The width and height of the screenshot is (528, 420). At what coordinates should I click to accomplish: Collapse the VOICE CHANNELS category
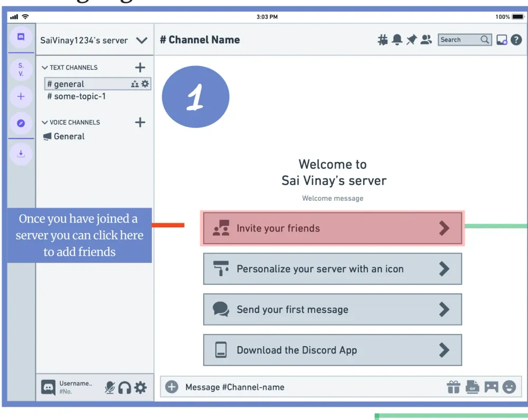pyautogui.click(x=45, y=122)
